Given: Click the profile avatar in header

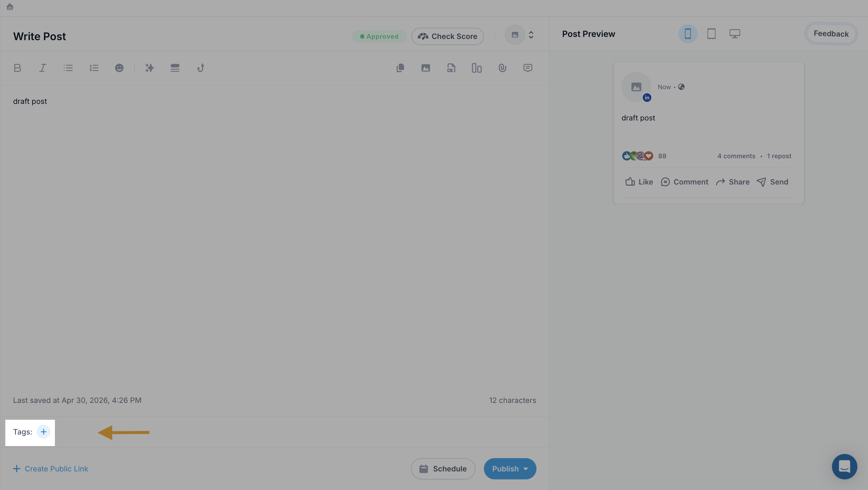Looking at the screenshot, I should (515, 35).
